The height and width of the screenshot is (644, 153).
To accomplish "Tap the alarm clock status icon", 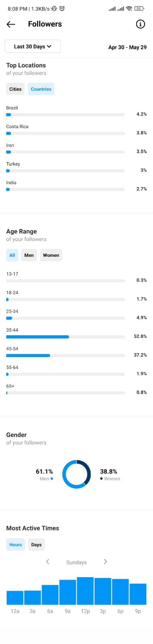I will coord(62,8).
